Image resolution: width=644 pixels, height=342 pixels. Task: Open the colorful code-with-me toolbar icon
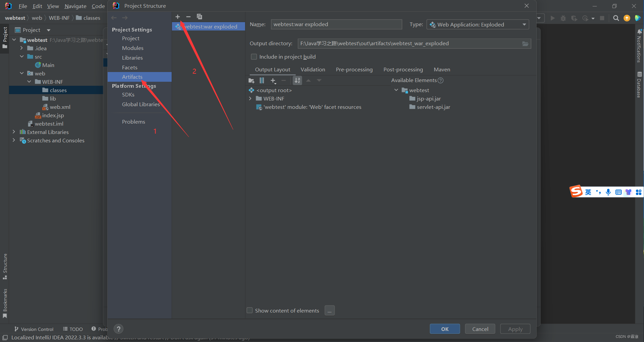(x=638, y=18)
